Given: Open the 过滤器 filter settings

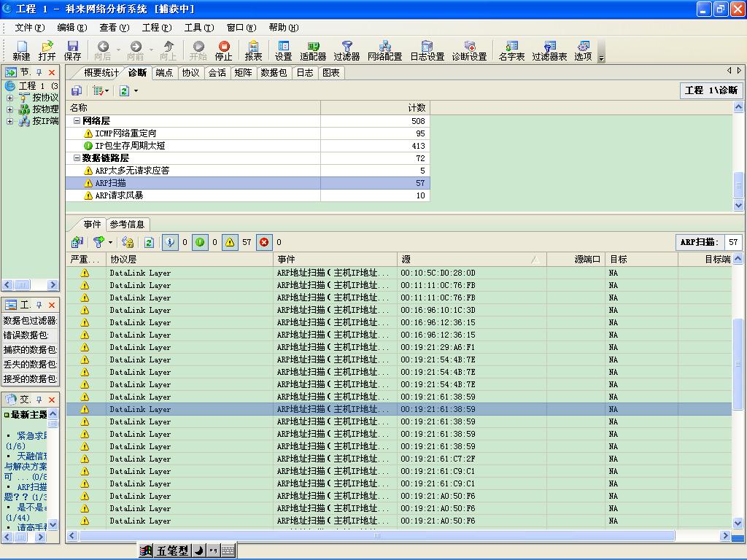Looking at the screenshot, I should pyautogui.click(x=347, y=50).
